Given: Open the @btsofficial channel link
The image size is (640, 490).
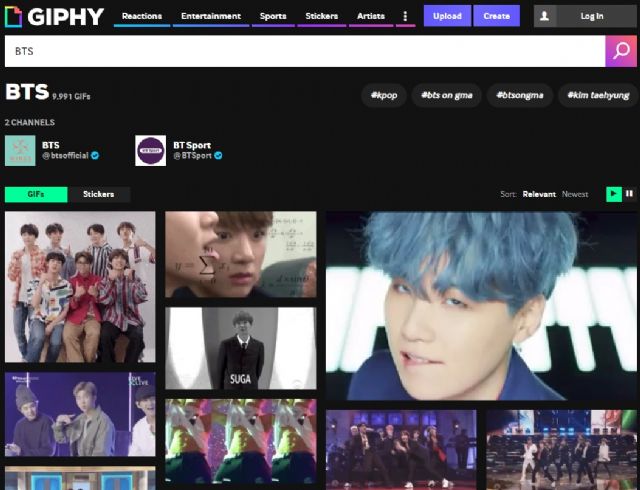Looking at the screenshot, I should (x=65, y=156).
